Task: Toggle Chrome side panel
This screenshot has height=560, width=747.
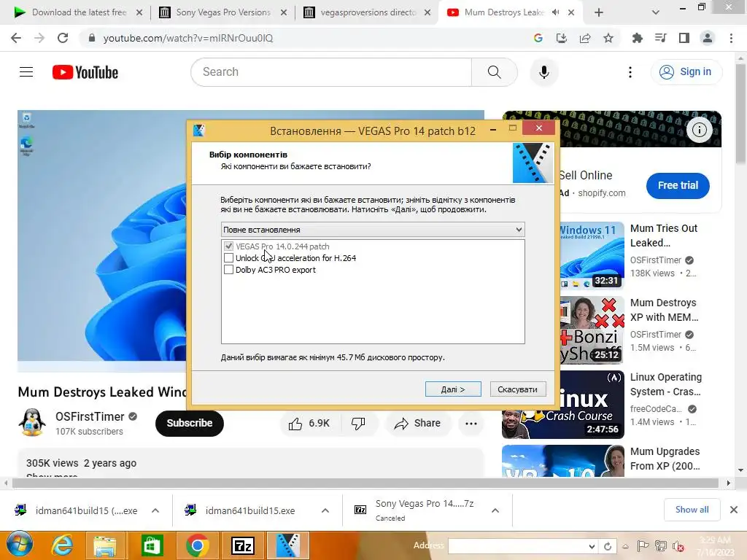Action: (x=684, y=38)
